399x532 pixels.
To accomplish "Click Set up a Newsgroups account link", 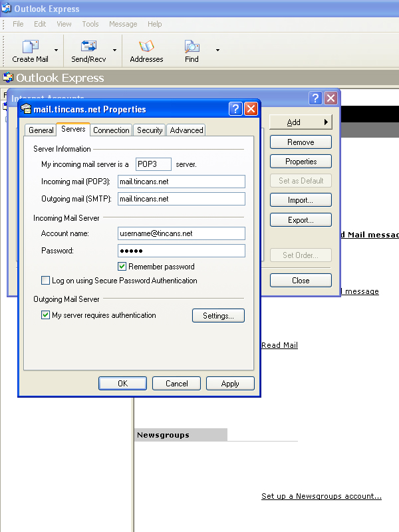I will click(x=321, y=496).
